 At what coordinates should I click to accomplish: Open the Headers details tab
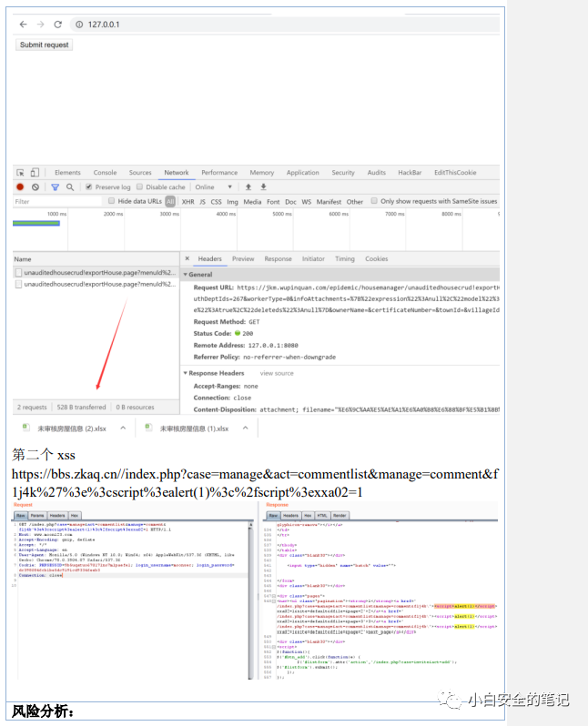(x=210, y=258)
